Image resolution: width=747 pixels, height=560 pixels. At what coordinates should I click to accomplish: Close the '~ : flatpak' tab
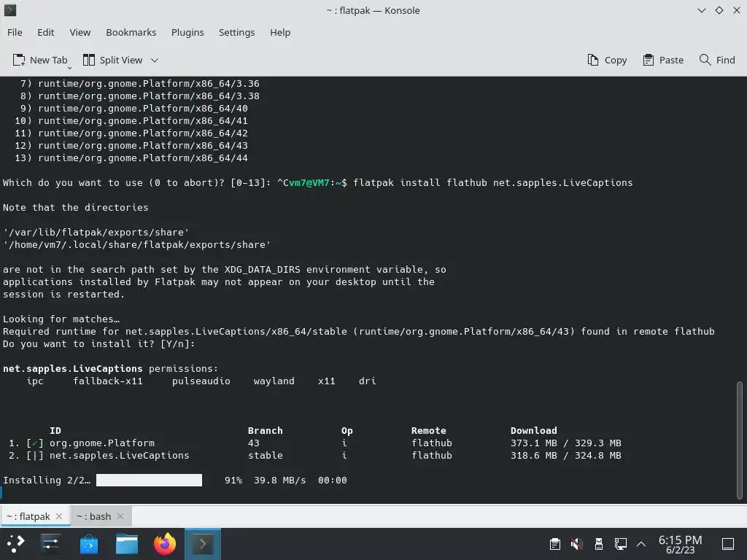point(59,516)
